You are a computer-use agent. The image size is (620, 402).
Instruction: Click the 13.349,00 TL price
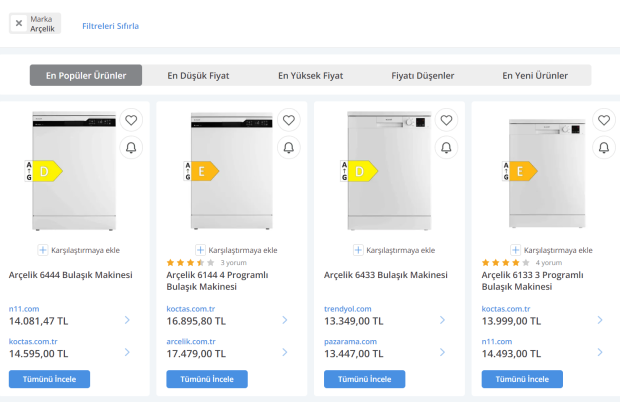(353, 321)
